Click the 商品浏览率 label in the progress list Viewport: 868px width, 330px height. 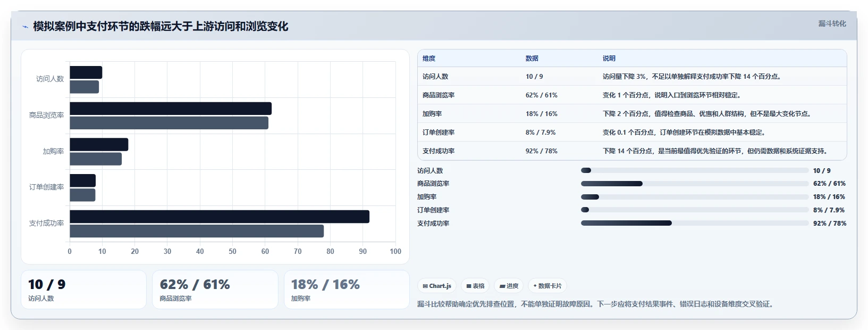[x=433, y=184]
